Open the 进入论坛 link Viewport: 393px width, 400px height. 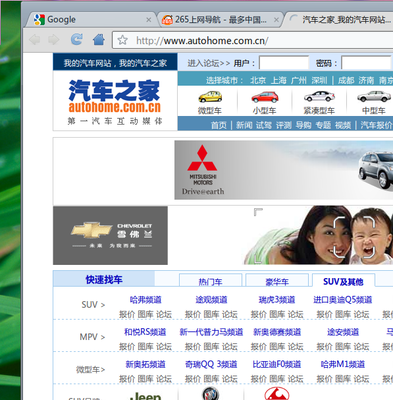point(208,63)
